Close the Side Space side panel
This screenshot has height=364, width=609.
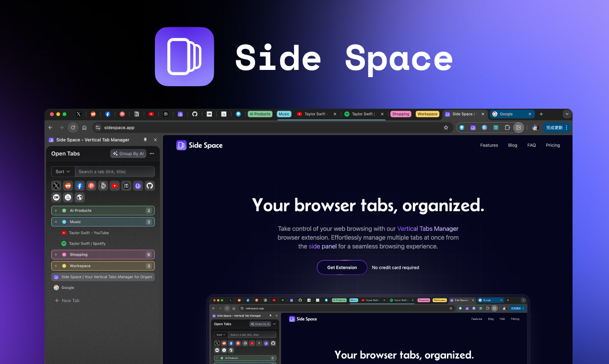tap(155, 140)
